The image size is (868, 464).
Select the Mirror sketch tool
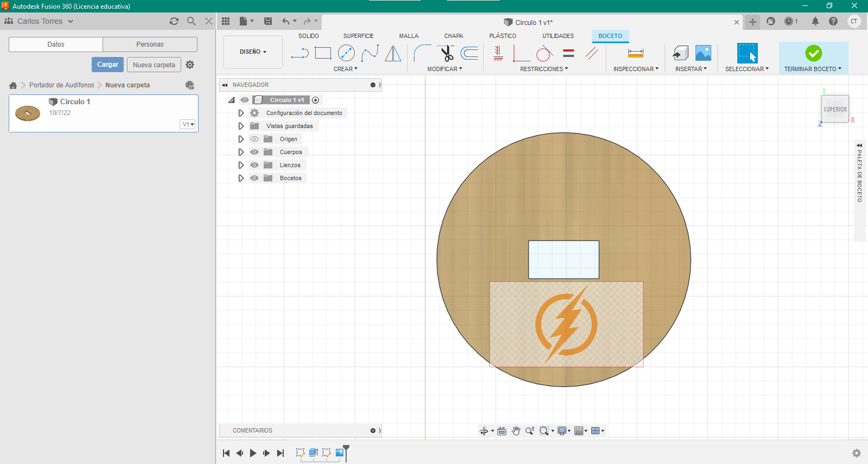[x=393, y=53]
